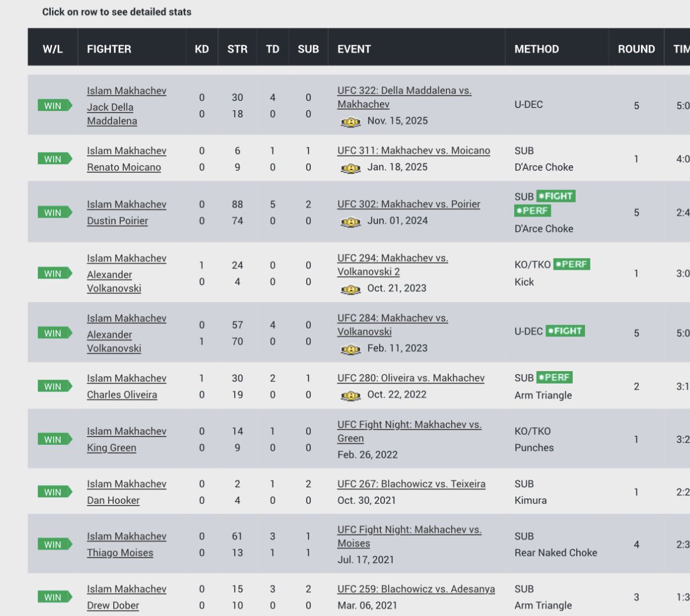Viewport: 690px width, 616px height.
Task: Click the title belt icon for UFC 311
Action: point(351,168)
